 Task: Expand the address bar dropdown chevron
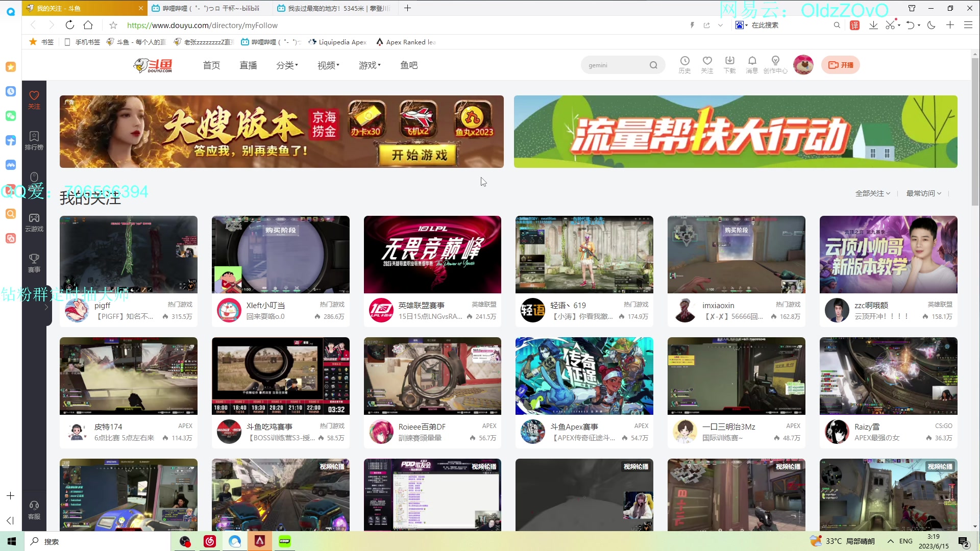tap(720, 25)
